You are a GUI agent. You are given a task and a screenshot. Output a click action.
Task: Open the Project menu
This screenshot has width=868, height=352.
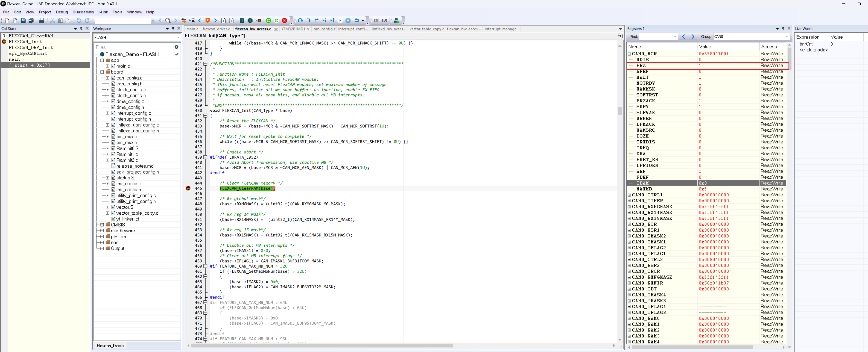coord(45,12)
